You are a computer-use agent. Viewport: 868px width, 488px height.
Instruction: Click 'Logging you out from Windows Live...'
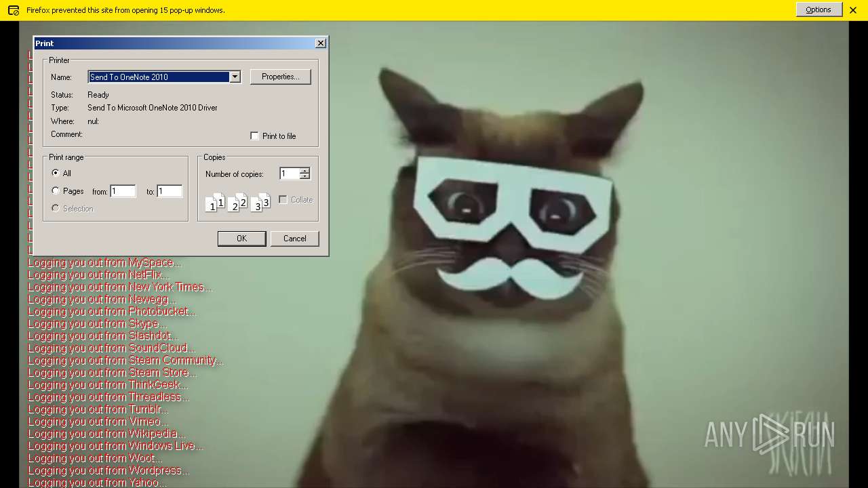(115, 445)
